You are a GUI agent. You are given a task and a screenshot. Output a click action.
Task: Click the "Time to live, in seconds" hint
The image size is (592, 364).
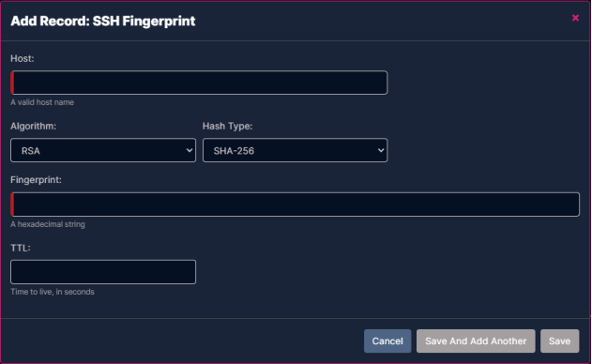[53, 292]
